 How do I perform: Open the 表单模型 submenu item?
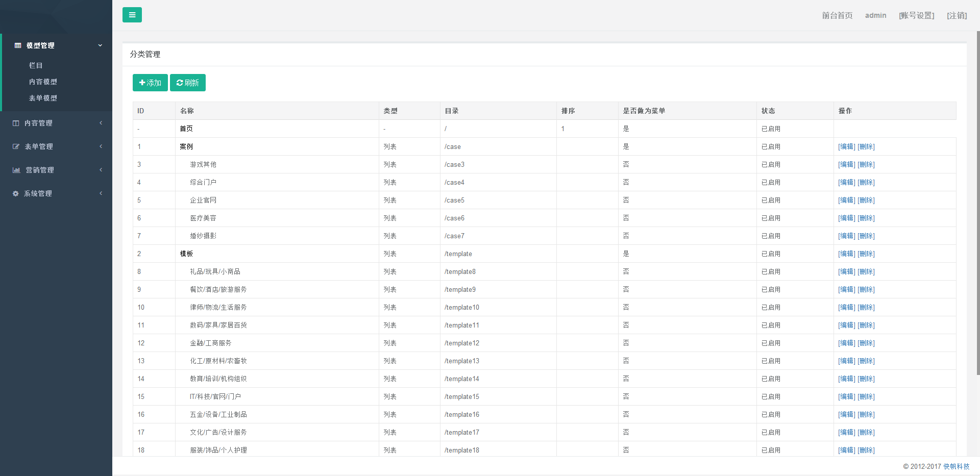(x=43, y=98)
